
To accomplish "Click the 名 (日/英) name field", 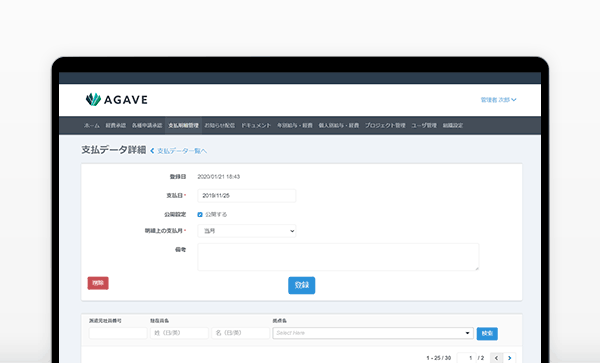I will 240,333.
